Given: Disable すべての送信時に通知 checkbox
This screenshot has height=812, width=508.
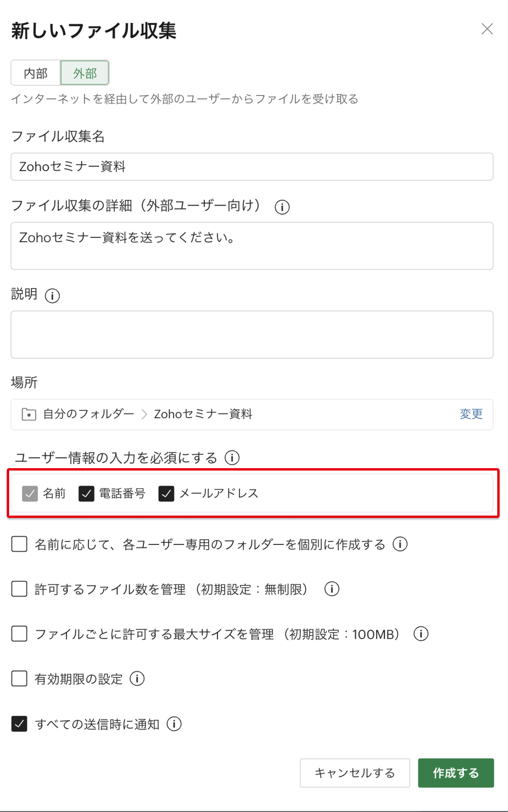Looking at the screenshot, I should click(x=19, y=724).
